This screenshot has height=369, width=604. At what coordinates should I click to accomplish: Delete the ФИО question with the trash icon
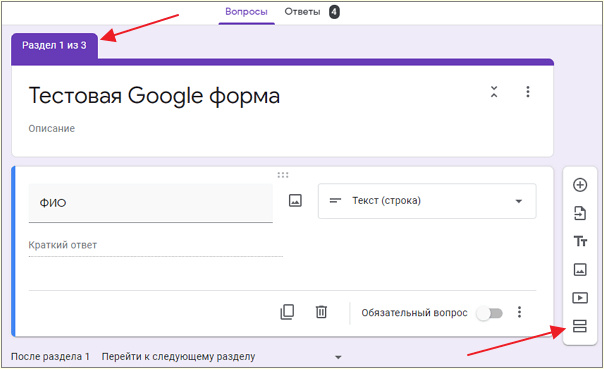[x=321, y=312]
